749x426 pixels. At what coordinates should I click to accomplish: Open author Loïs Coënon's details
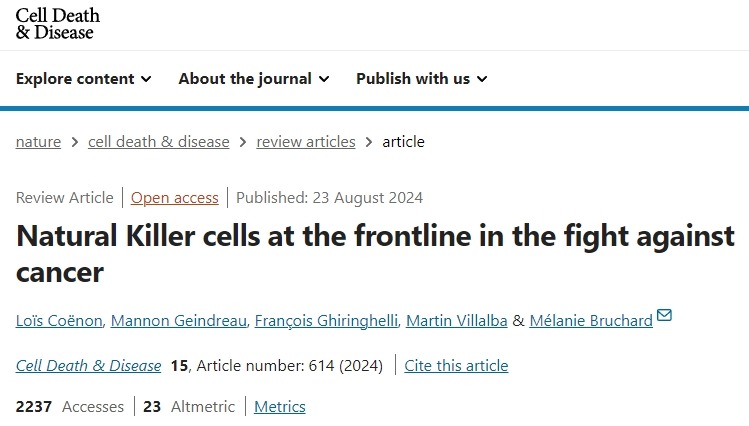point(57,320)
